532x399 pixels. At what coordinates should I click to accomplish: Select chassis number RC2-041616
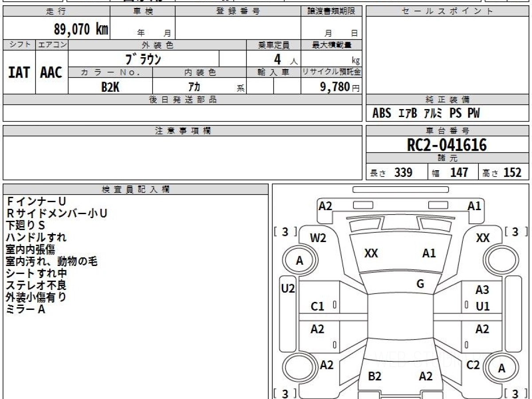tap(447, 145)
